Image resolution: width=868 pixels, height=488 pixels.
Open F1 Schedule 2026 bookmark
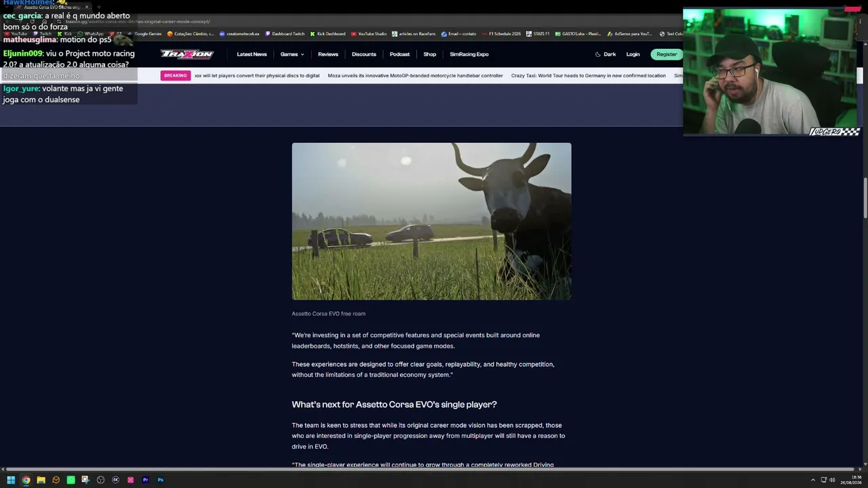[x=500, y=34]
